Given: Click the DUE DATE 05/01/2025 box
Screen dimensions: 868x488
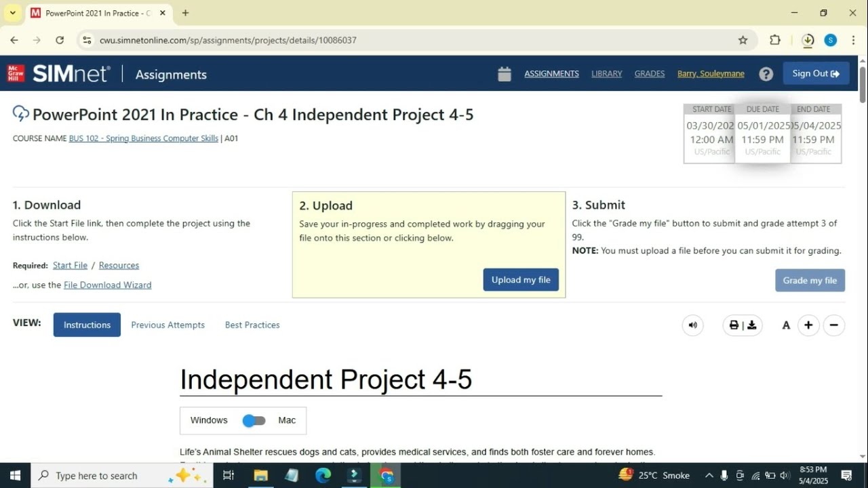Looking at the screenshot, I should pyautogui.click(x=763, y=133).
